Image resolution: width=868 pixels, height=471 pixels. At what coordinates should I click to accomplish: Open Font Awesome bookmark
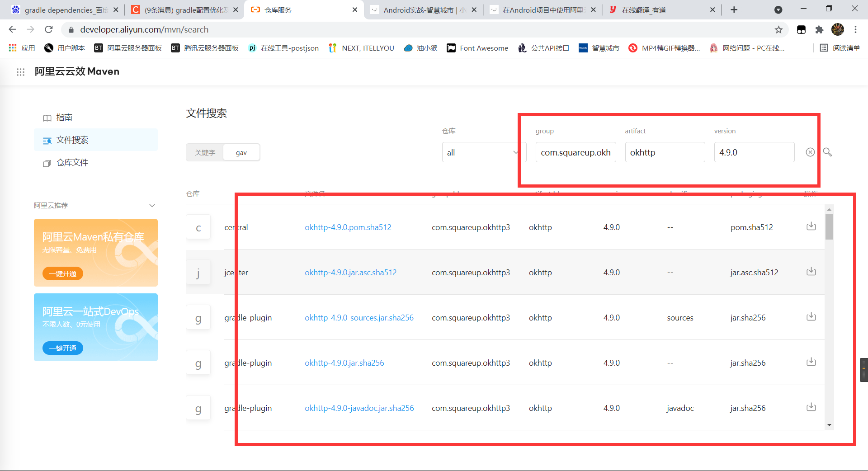point(477,48)
